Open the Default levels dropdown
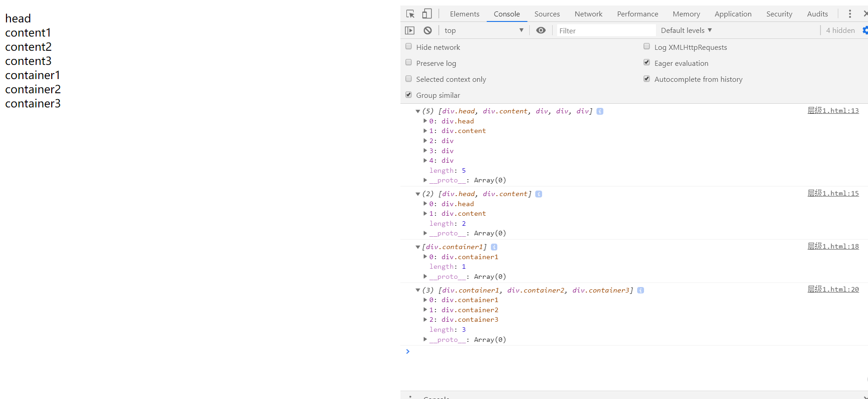The height and width of the screenshot is (399, 868). [x=687, y=30]
